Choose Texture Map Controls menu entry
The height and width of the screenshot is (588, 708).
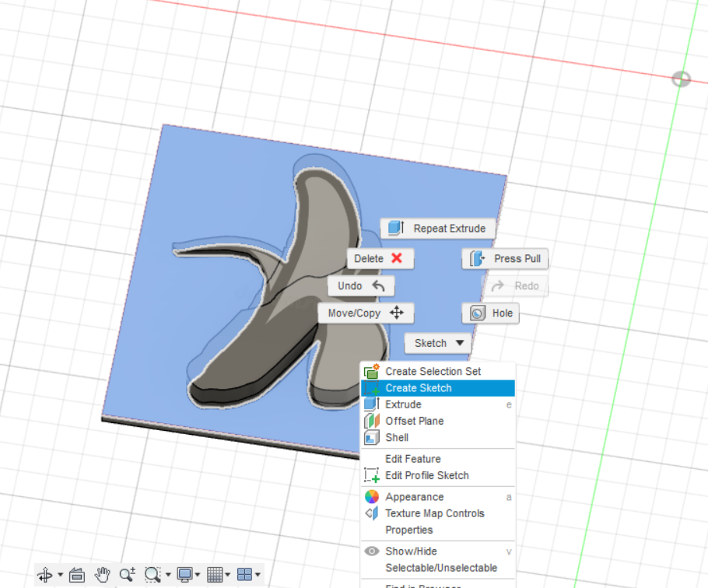coord(438,513)
